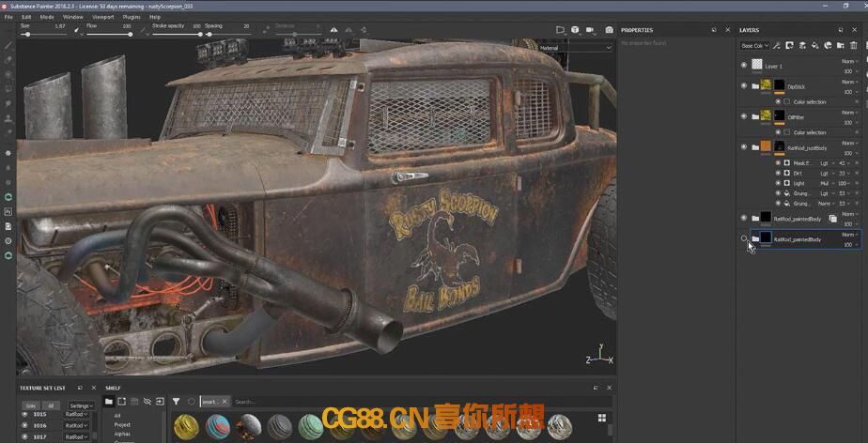Show the selected bottom RatRod_paintedBody layer

tap(743, 238)
